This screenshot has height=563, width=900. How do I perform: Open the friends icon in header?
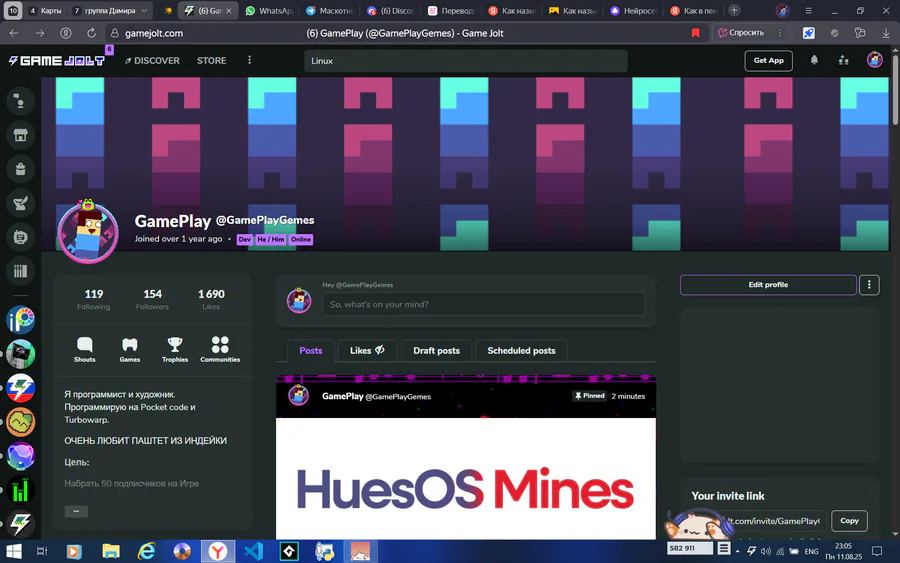click(843, 60)
